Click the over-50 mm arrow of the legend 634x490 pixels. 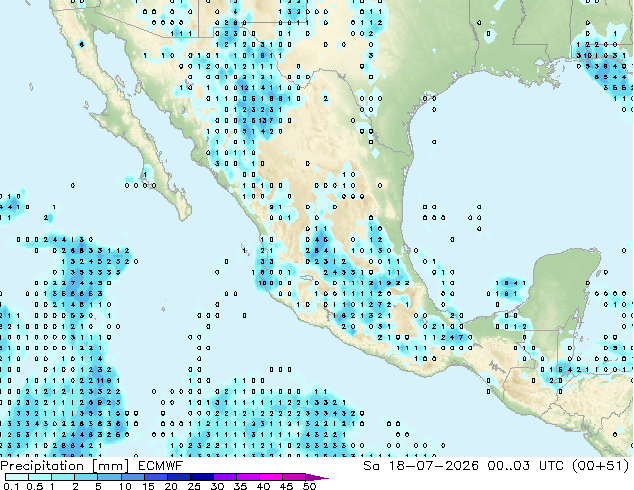point(317,477)
